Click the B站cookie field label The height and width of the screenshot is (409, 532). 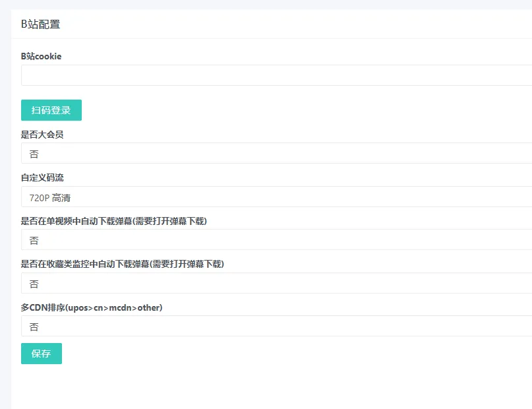click(42, 56)
